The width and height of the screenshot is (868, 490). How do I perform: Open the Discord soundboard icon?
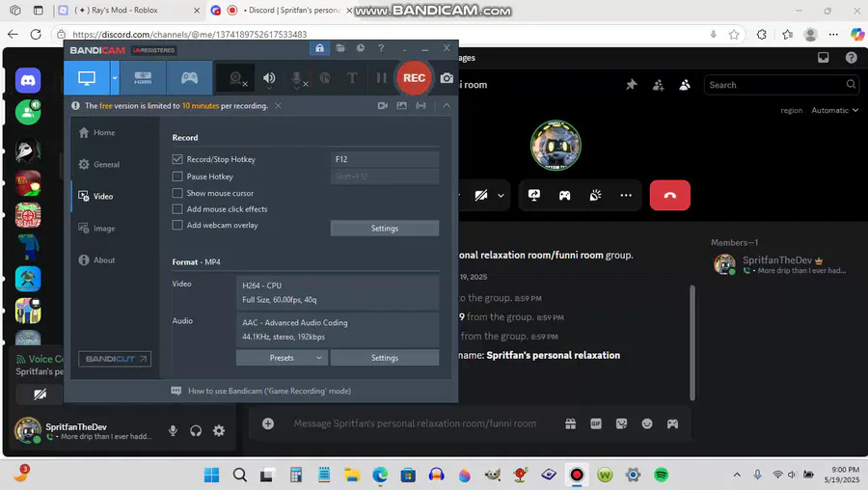tap(595, 195)
